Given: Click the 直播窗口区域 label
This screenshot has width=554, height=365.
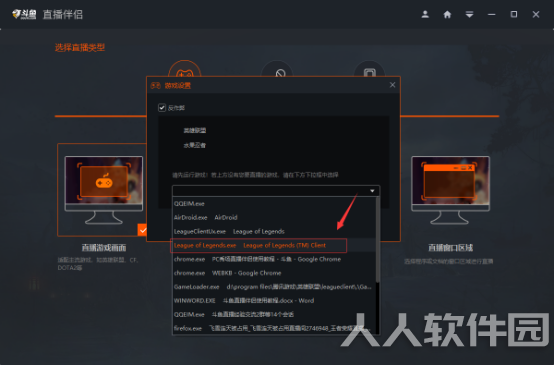Looking at the screenshot, I should pos(450,248).
